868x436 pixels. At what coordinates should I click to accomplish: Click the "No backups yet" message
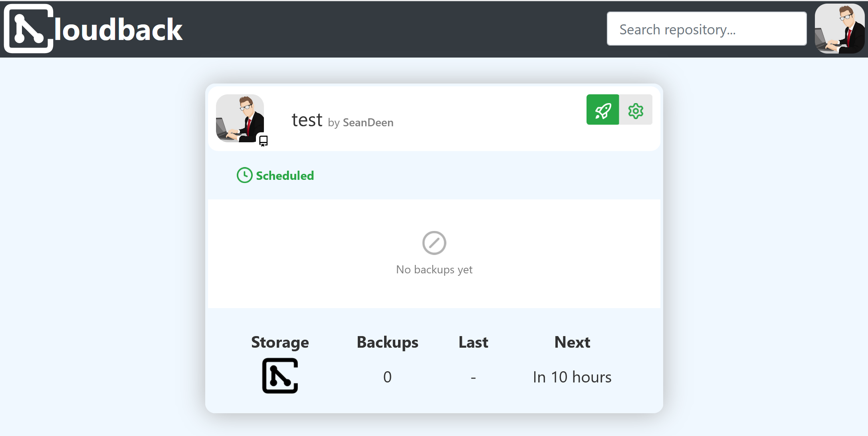coord(434,269)
